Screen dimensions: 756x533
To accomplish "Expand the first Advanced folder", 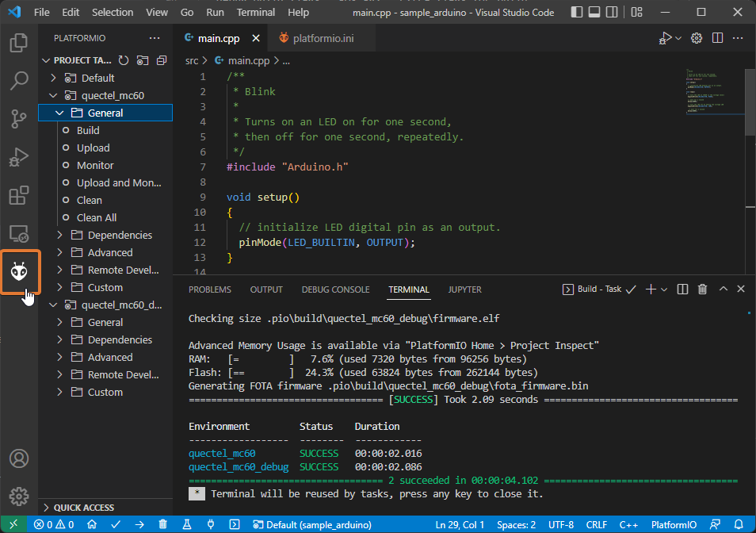I will click(59, 252).
